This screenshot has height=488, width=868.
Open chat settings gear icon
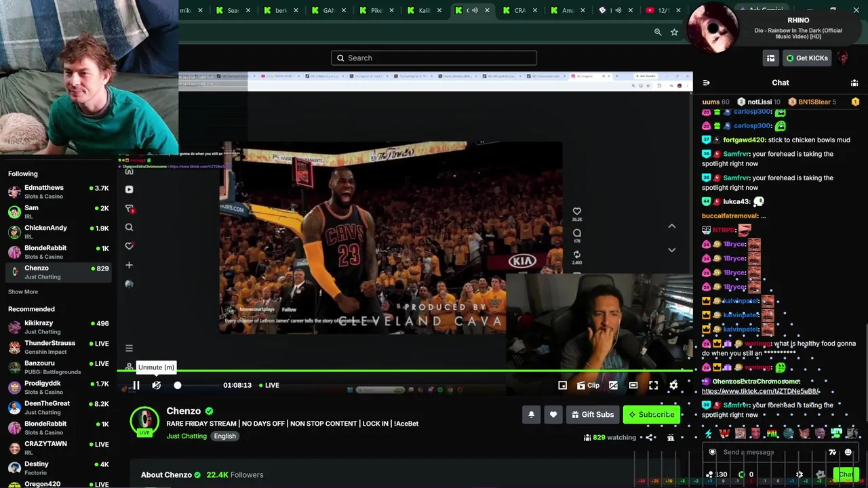[800, 474]
